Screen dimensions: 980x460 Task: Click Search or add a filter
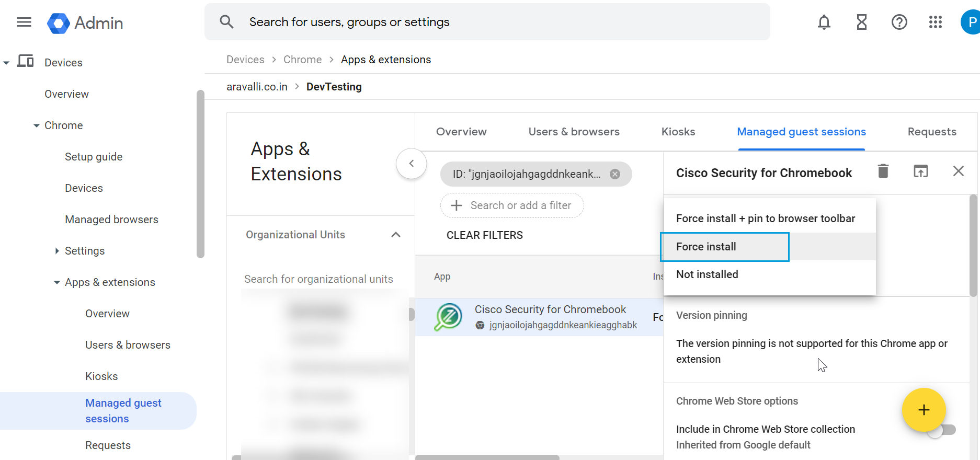coord(512,205)
